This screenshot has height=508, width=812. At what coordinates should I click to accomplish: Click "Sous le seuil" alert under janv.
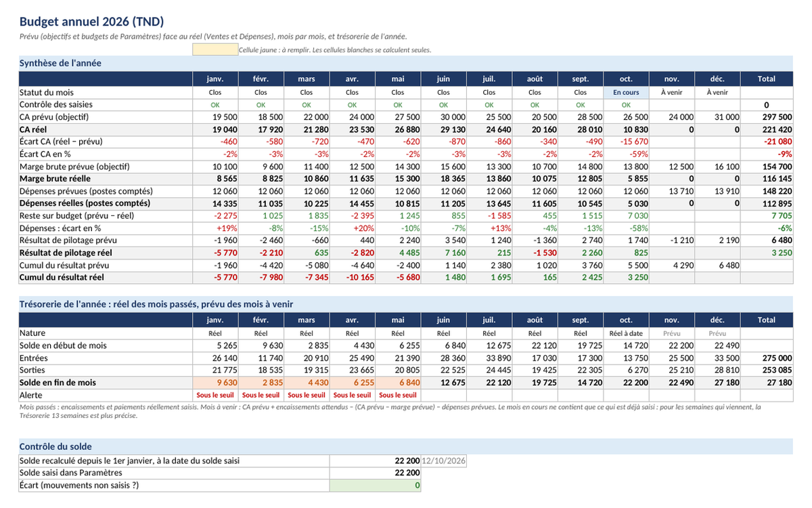coord(215,394)
